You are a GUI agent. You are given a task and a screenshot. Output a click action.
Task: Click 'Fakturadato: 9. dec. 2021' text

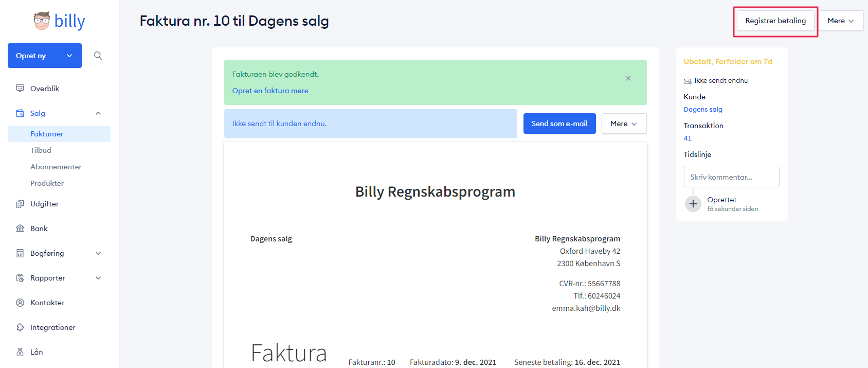[x=453, y=362]
